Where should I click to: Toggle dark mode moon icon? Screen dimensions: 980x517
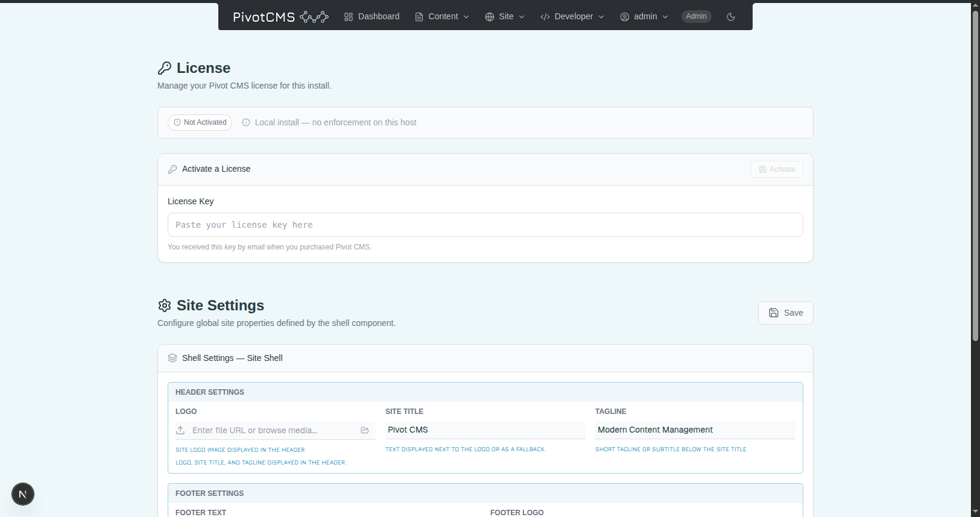pyautogui.click(x=731, y=17)
